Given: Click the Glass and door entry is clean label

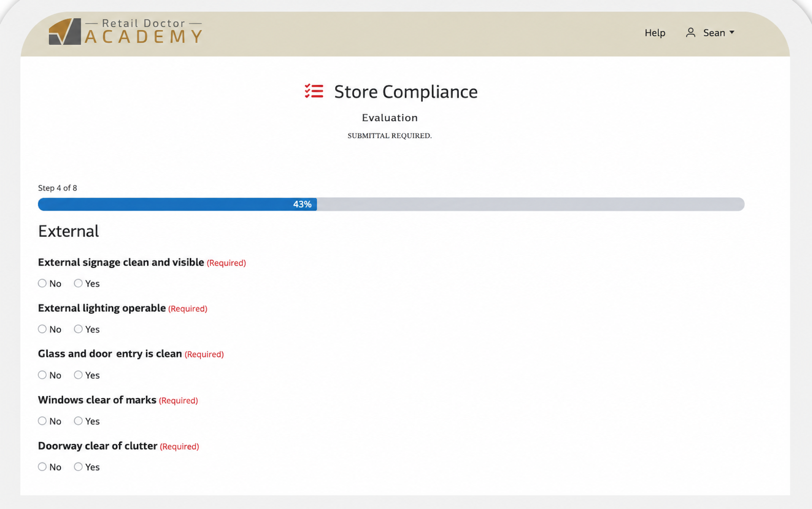Looking at the screenshot, I should point(110,354).
